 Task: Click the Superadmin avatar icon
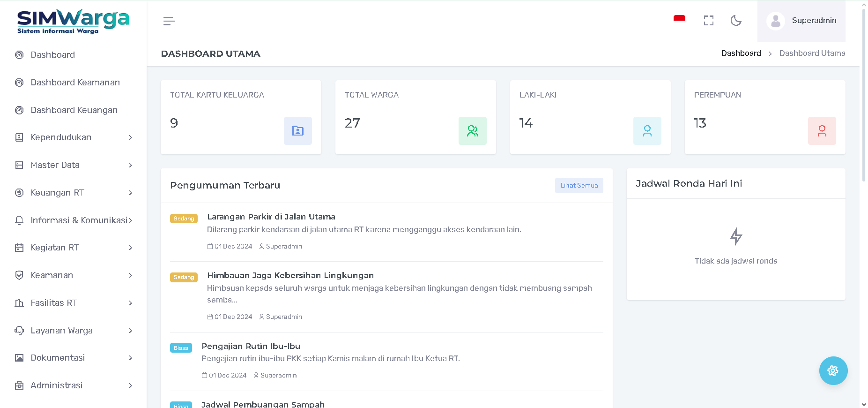(776, 21)
